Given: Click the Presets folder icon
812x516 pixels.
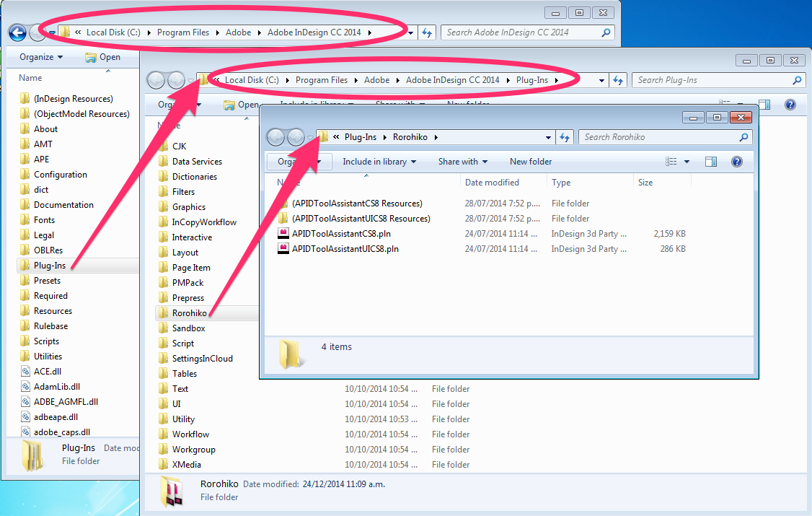Looking at the screenshot, I should pyautogui.click(x=25, y=281).
